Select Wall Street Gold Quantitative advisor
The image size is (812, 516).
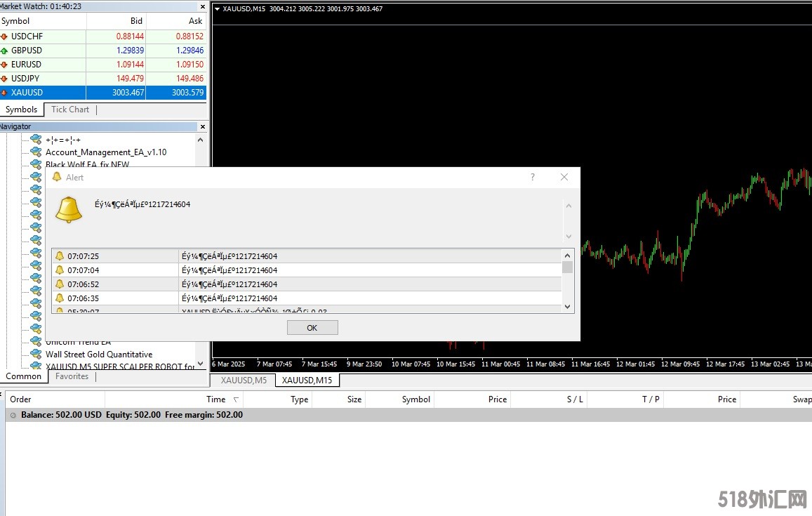pos(98,355)
